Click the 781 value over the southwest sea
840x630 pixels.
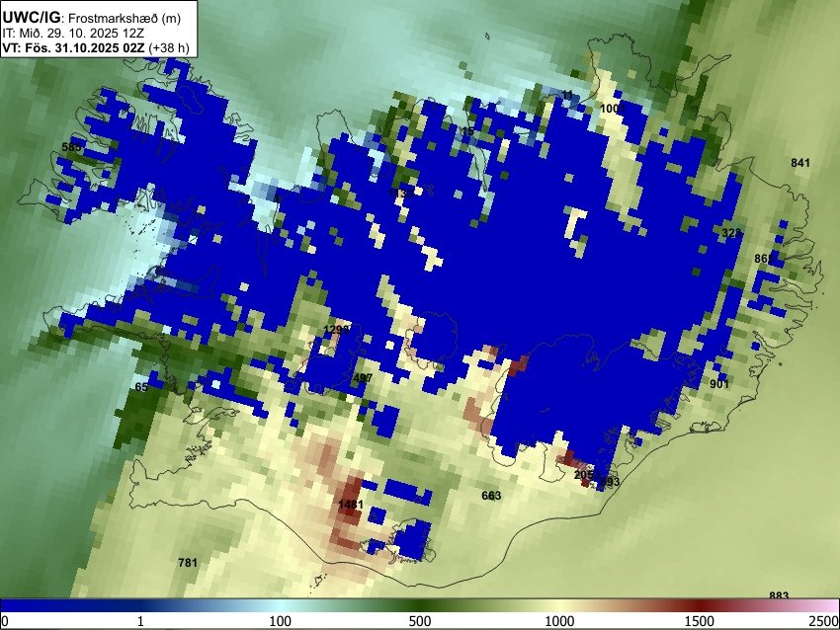[x=188, y=563]
